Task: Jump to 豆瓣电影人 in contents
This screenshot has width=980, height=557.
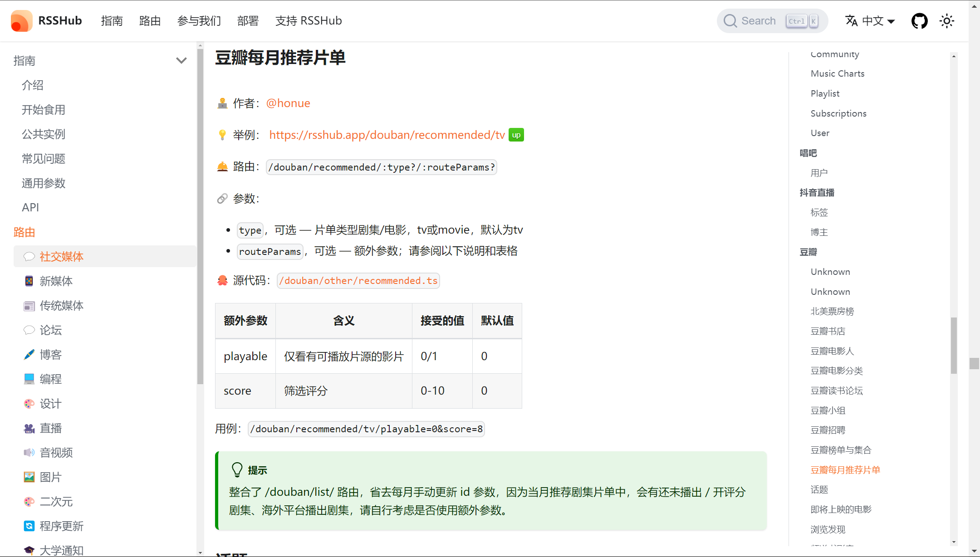Action: [832, 351]
